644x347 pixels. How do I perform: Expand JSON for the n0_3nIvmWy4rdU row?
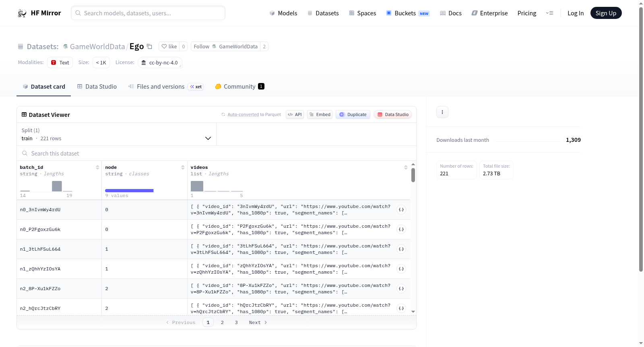click(x=401, y=210)
